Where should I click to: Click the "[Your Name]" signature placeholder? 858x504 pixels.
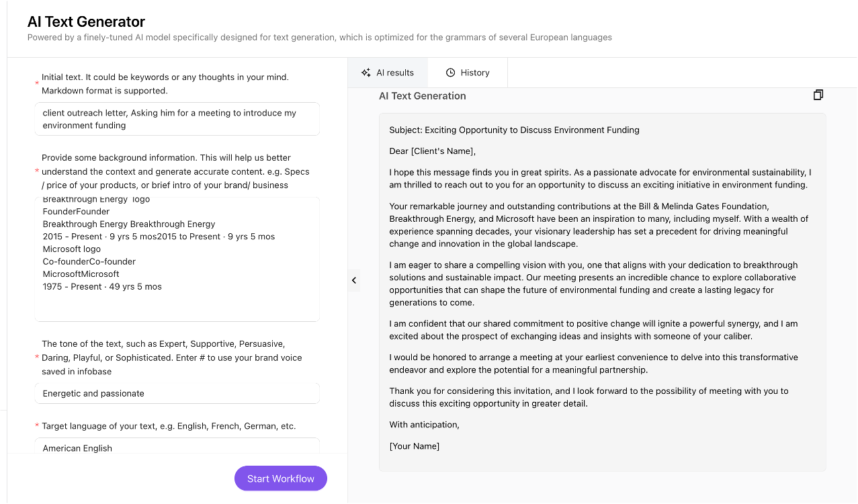(414, 446)
